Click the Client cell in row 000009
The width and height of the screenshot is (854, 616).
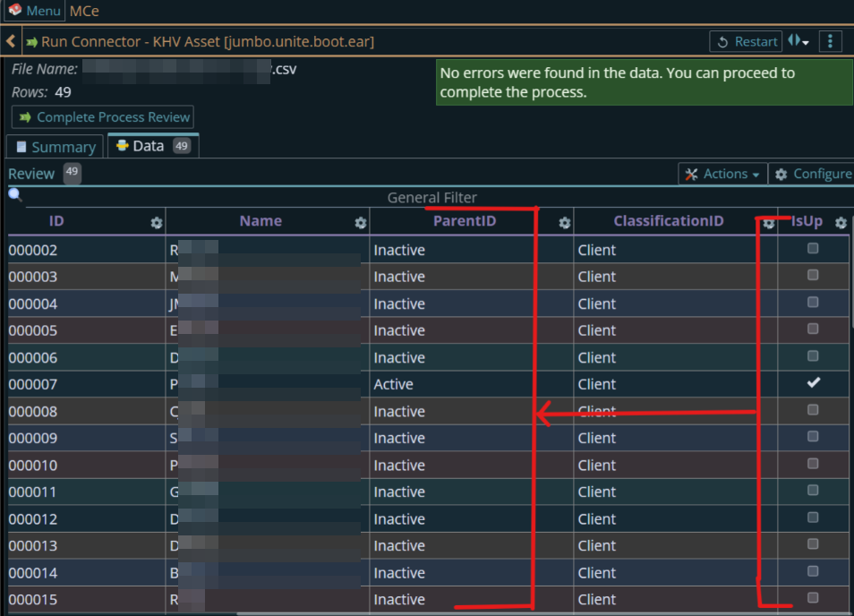click(676, 439)
